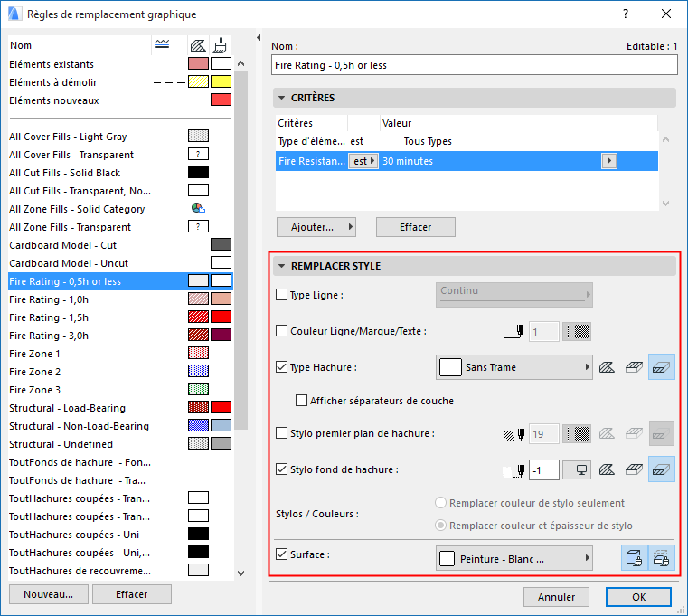Select Structural - Load-Bearing rule

pos(120,408)
